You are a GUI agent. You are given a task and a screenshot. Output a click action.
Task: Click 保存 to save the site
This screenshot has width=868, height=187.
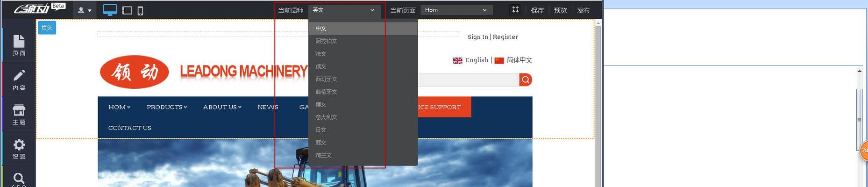537,10
